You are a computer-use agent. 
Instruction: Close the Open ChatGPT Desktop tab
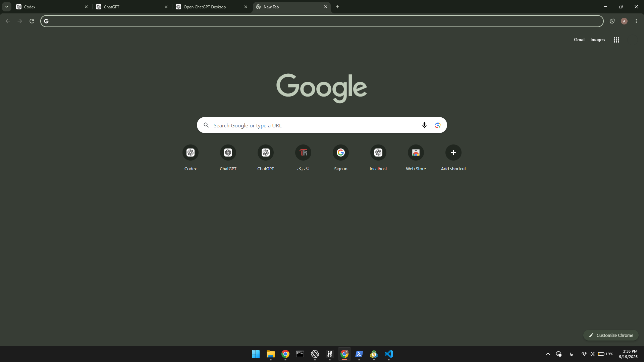[246, 7]
